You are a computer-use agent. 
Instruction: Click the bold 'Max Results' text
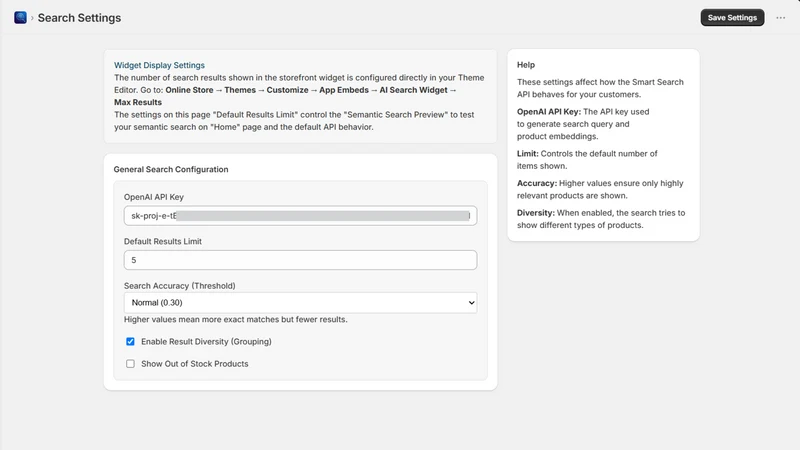coord(138,102)
